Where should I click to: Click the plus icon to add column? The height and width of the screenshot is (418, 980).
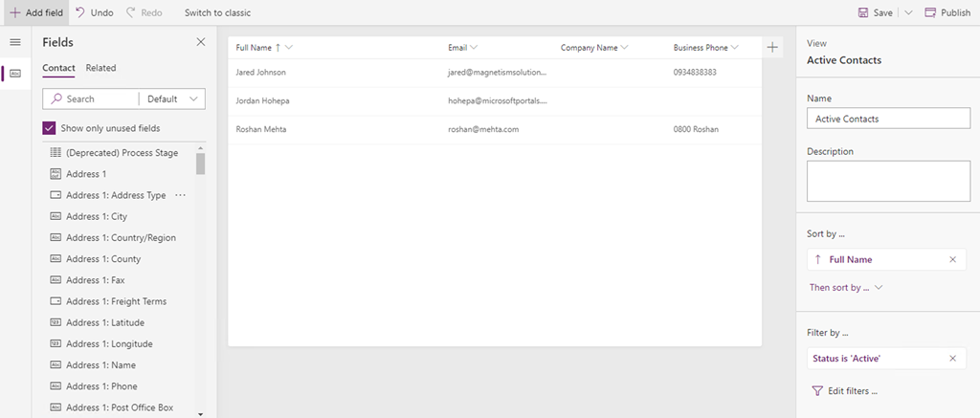point(772,47)
